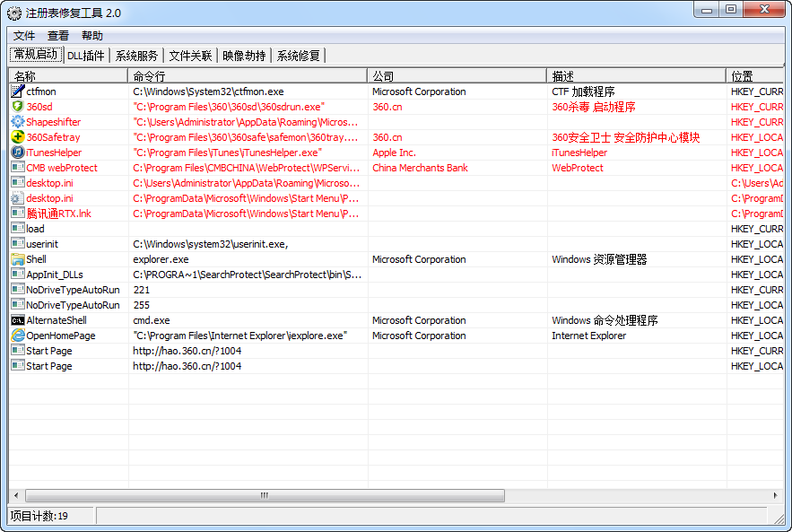792x532 pixels.
Task: Click the Internet Explorer description cell
Action: click(588, 336)
